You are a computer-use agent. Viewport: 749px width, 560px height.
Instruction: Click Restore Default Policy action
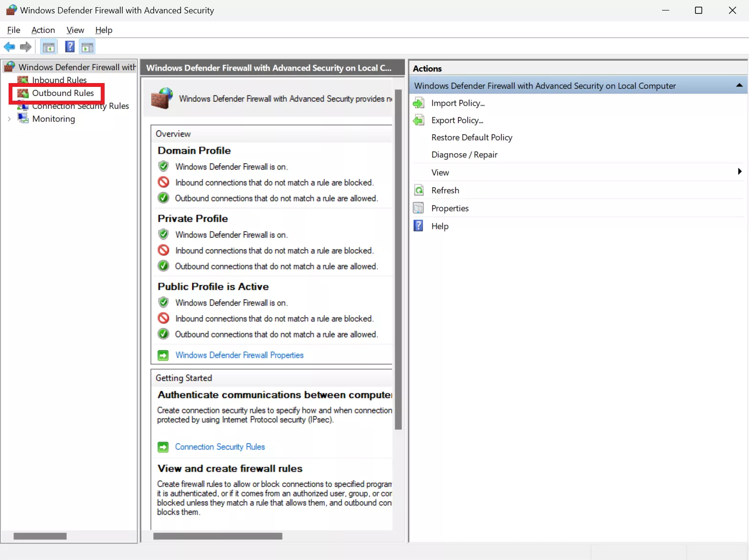coord(471,137)
